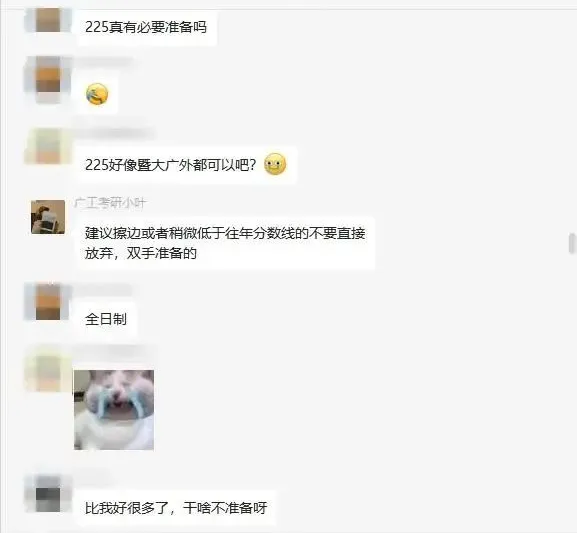Select message 225好像暨大广外都可以吧
Image resolution: width=577 pixels, height=533 pixels.
click(x=187, y=165)
